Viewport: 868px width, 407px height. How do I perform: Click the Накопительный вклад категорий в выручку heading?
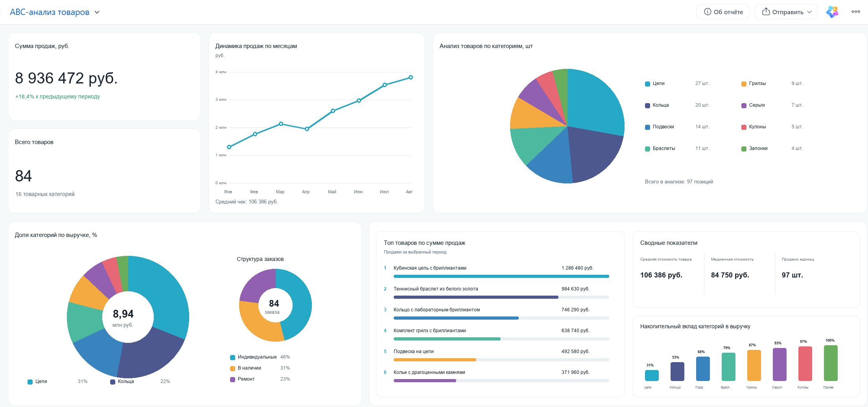click(x=695, y=326)
